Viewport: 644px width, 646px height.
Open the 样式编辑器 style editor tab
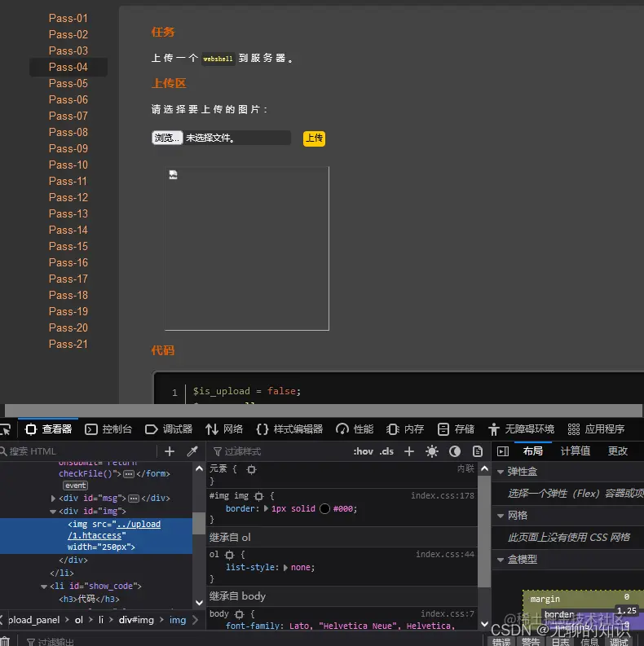[x=289, y=429]
